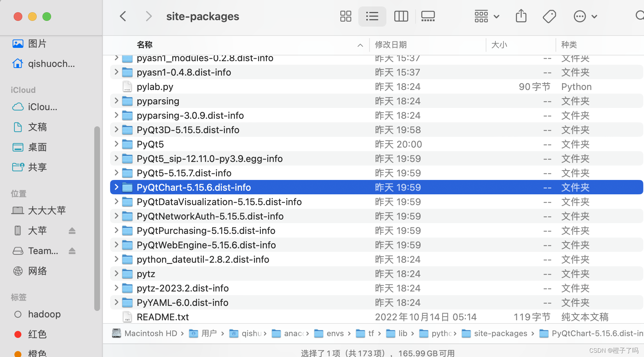Select 大大大苹 computer in sidebar
The height and width of the screenshot is (357, 644).
pos(39,211)
